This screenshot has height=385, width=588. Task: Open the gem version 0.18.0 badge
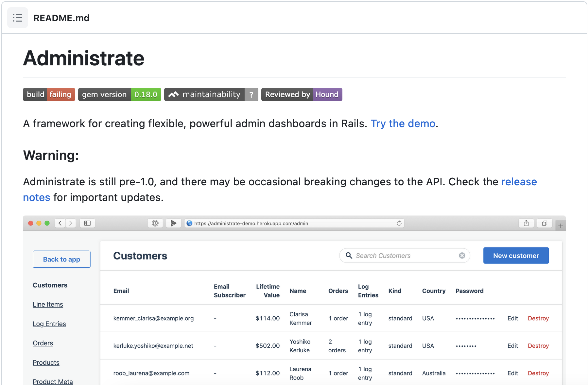click(119, 94)
